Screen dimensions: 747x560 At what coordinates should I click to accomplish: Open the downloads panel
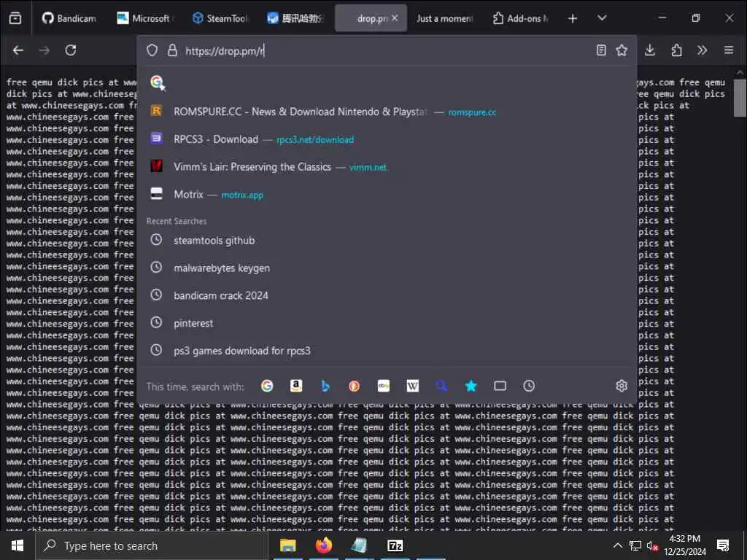(x=650, y=50)
